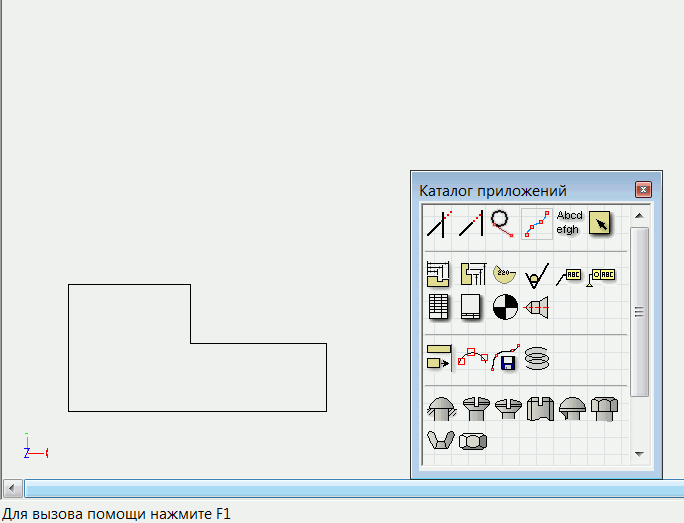Select the highlighted polyline through points icon

[537, 223]
